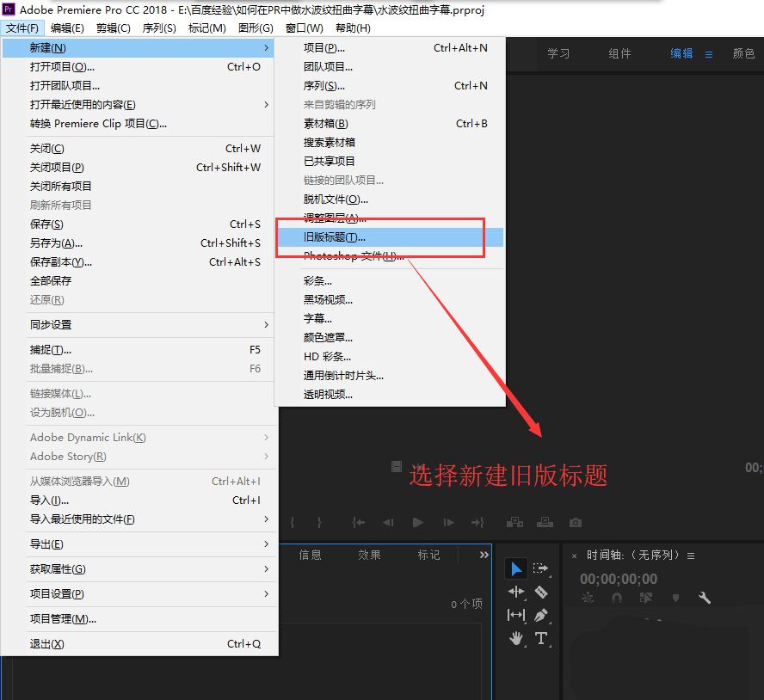Image resolution: width=764 pixels, height=700 pixels.
Task: Step back one frame in monitor
Action: (x=388, y=523)
